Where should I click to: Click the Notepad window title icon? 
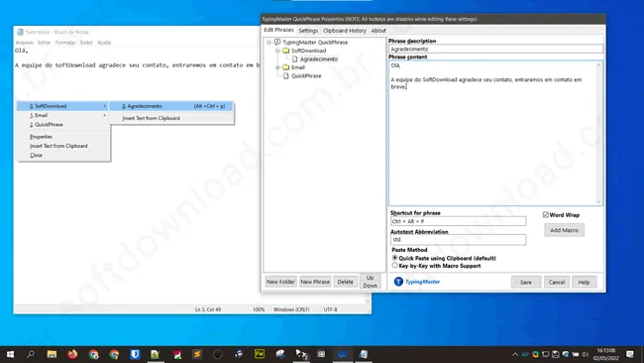click(20, 32)
